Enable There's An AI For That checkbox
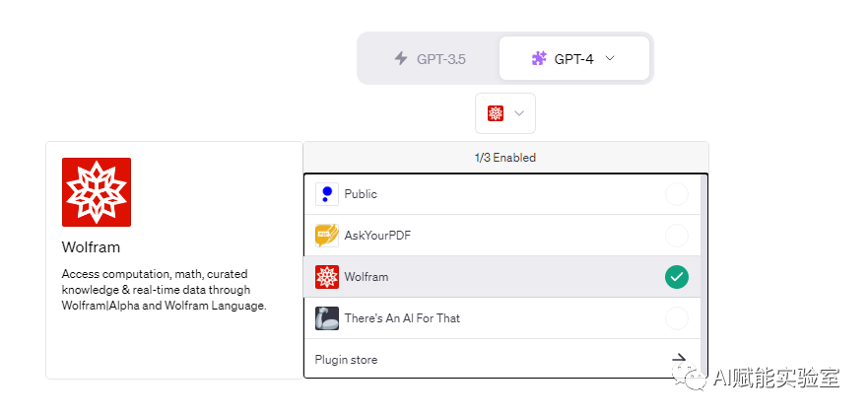The image size is (868, 416). [x=677, y=318]
